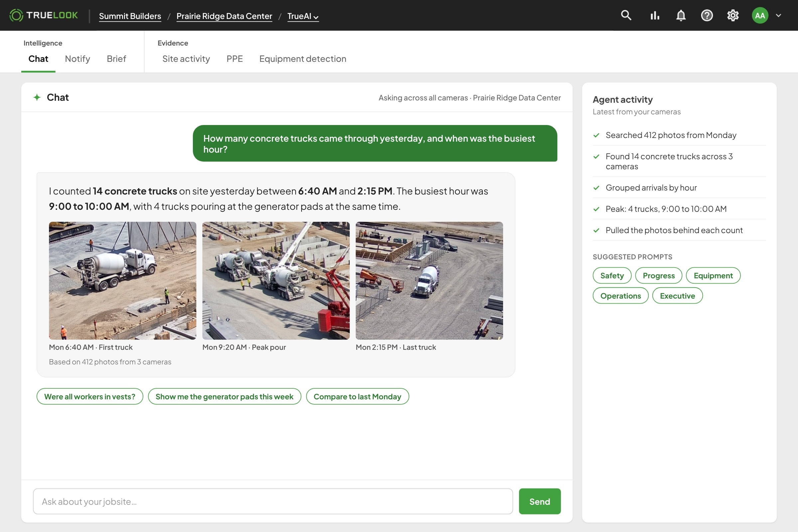Image resolution: width=798 pixels, height=532 pixels.
Task: Click 'Found 14 concrete trucks across 3 cameras'
Action: (679, 161)
